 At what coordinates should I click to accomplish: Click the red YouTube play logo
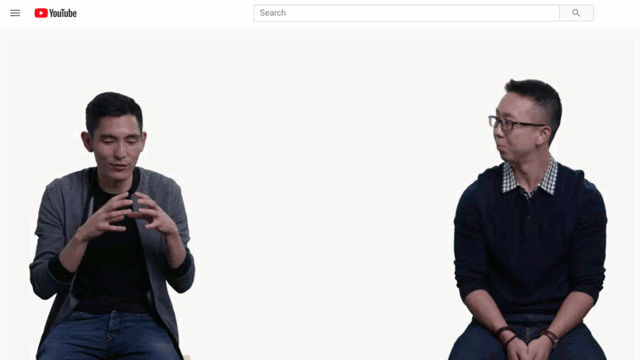[x=41, y=13]
